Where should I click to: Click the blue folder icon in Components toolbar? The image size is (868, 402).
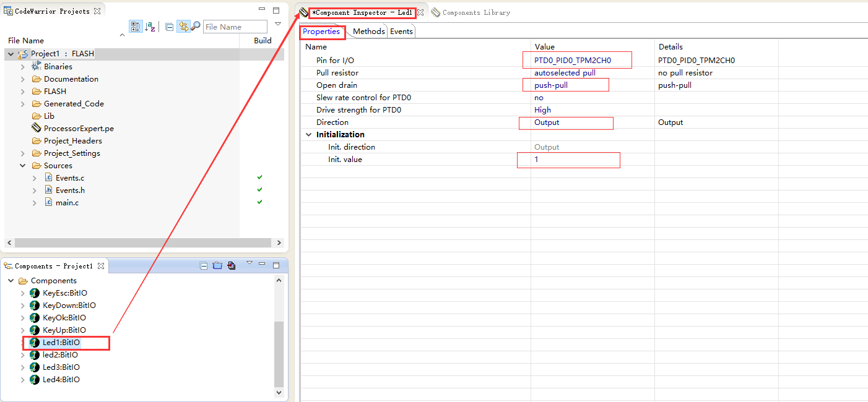217,265
